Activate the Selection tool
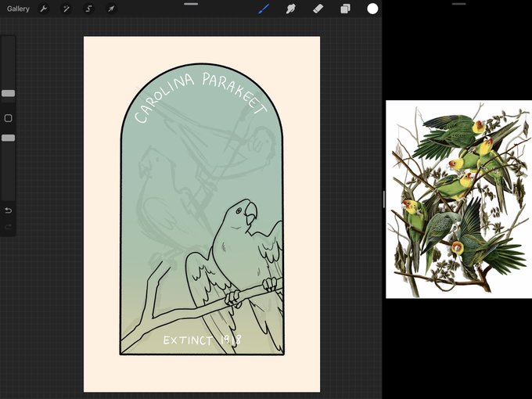The height and width of the screenshot is (399, 532). pyautogui.click(x=88, y=9)
